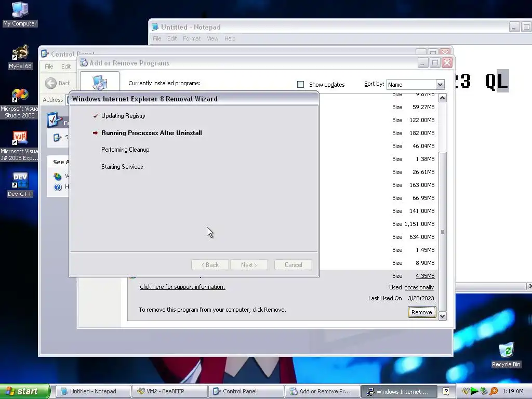This screenshot has width=532, height=399.
Task: Enable the Show updates checkbox
Action: pos(301,85)
